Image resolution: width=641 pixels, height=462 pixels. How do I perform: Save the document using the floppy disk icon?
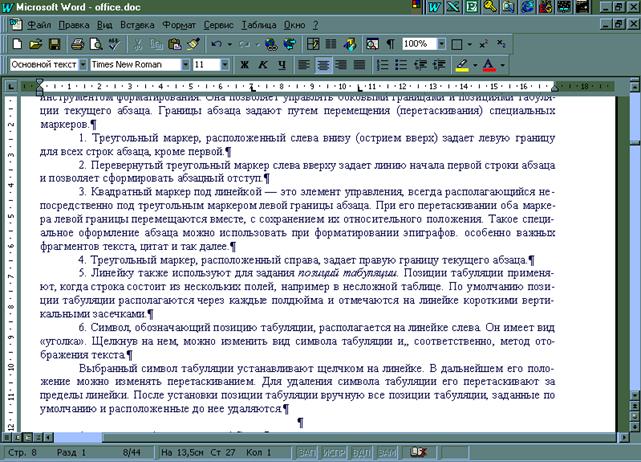[x=54, y=44]
